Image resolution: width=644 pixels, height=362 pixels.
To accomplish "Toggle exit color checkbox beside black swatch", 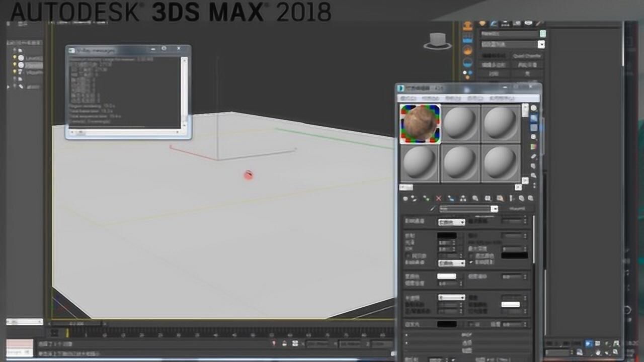I will point(471,255).
